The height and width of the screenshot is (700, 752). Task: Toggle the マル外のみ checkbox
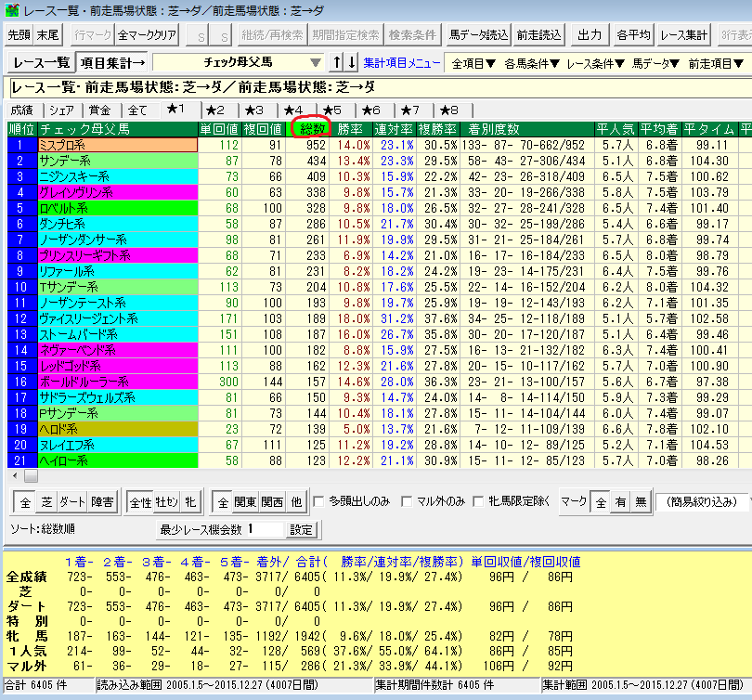click(x=407, y=501)
